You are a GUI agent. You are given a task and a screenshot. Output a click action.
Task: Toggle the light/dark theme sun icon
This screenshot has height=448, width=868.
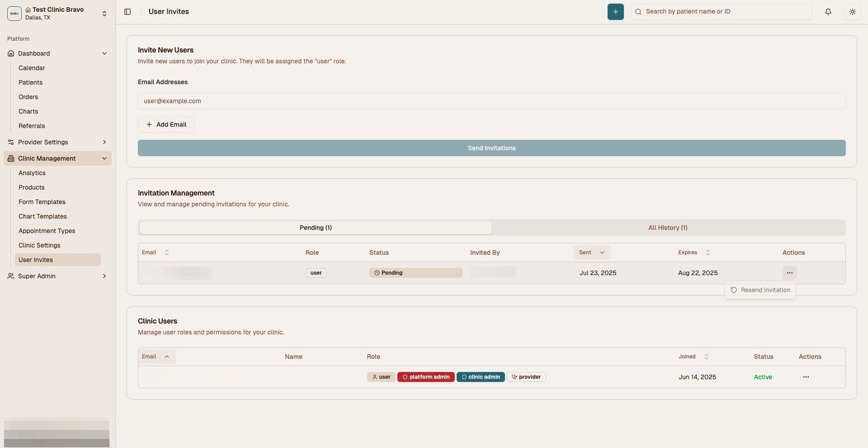(x=852, y=12)
